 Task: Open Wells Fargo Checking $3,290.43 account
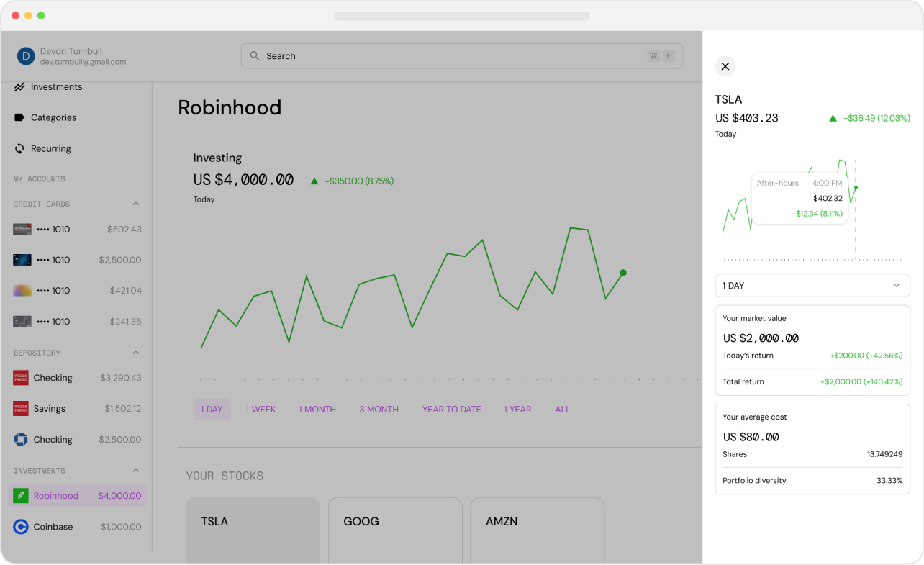pyautogui.click(x=77, y=378)
